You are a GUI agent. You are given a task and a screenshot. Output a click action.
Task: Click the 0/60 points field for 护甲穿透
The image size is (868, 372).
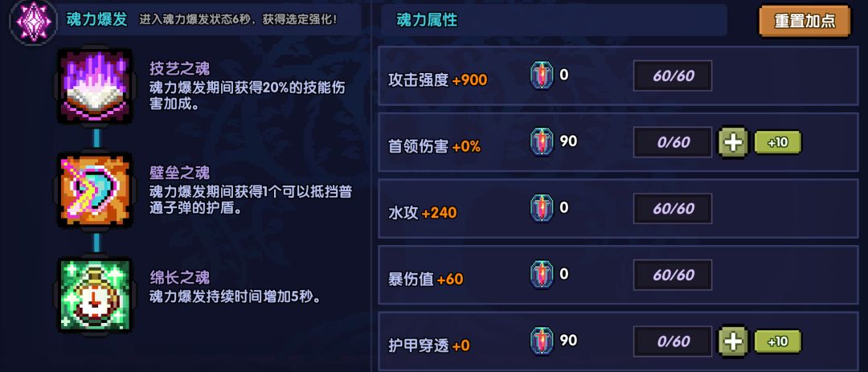point(674,341)
